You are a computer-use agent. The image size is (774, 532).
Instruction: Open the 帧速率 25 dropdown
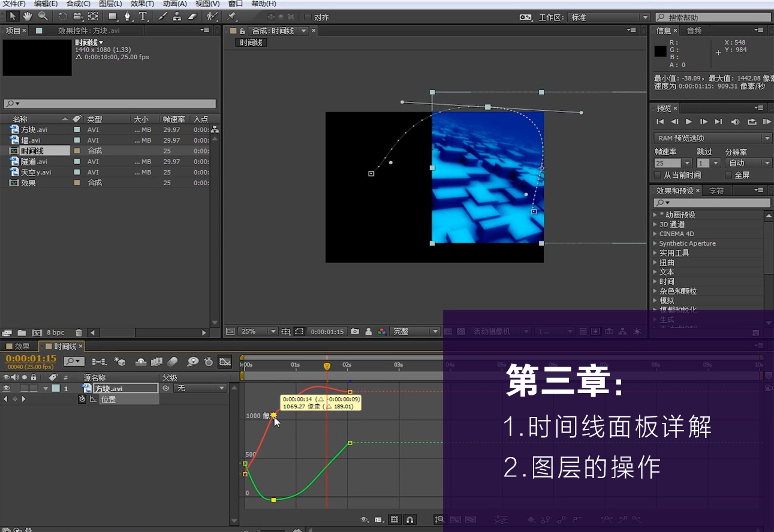[x=673, y=163]
